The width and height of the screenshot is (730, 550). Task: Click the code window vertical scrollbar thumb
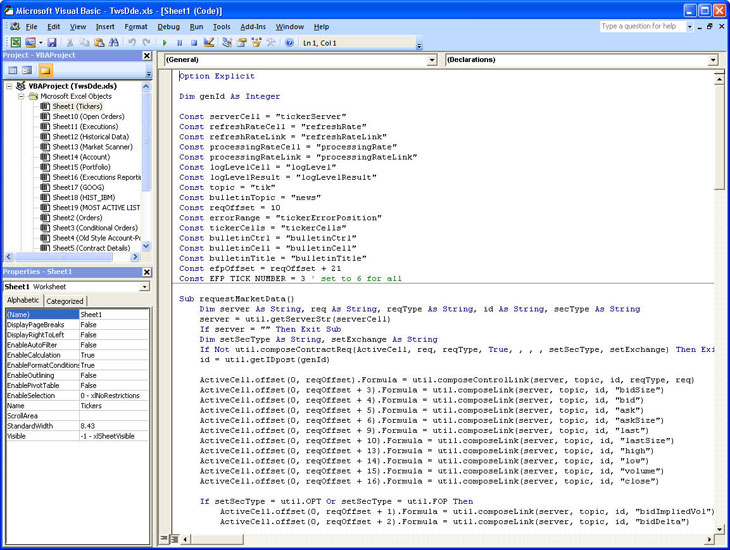(719, 137)
